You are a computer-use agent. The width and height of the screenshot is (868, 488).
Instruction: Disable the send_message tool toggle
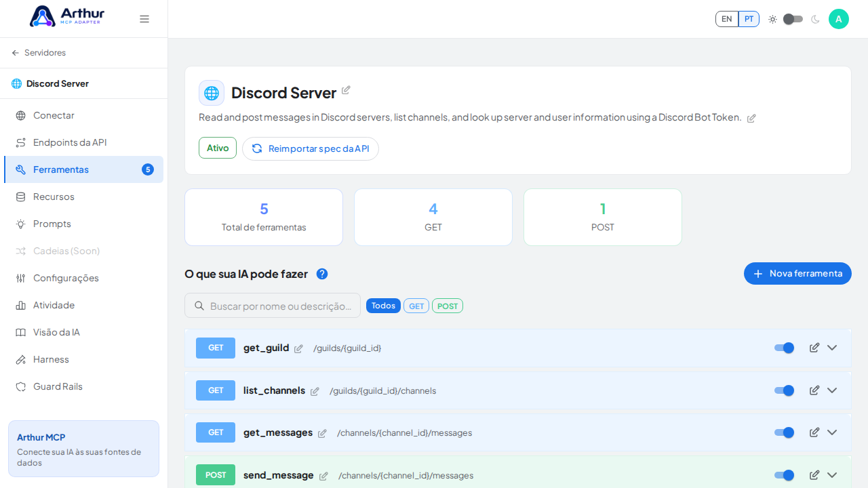point(784,475)
